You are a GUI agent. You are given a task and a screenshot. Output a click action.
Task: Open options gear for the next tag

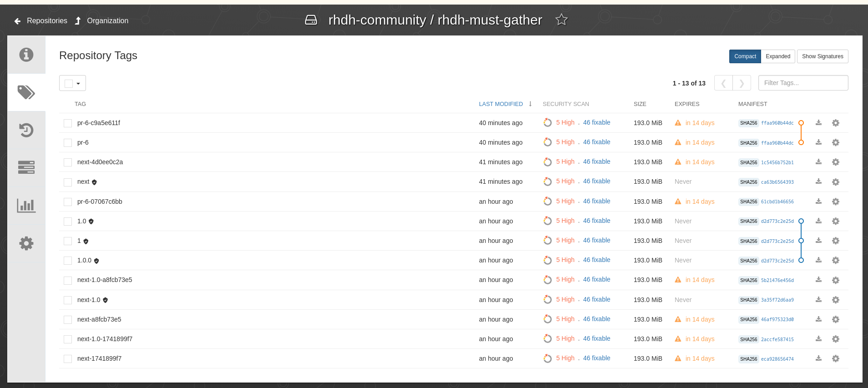[836, 182]
